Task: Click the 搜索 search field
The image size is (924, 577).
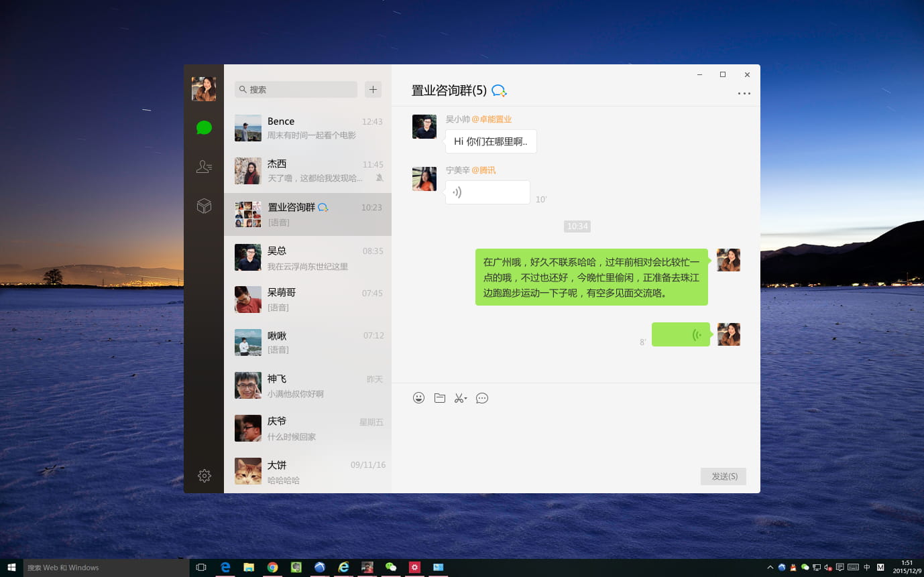Action: click(x=296, y=89)
